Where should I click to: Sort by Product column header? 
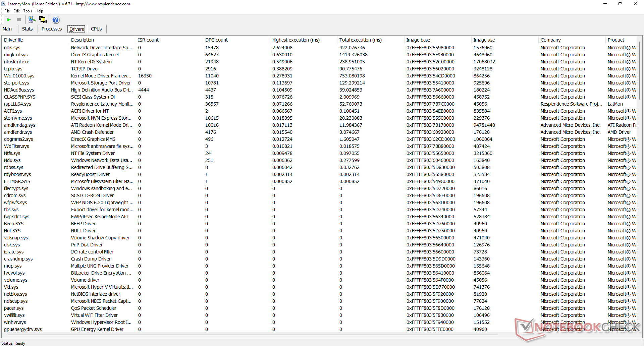click(x=621, y=40)
